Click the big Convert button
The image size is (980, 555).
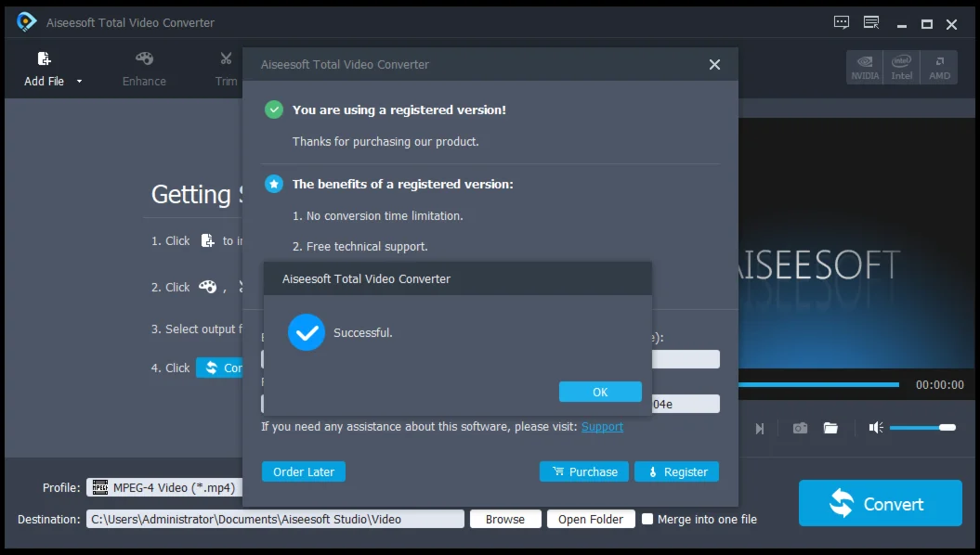pyautogui.click(x=880, y=503)
